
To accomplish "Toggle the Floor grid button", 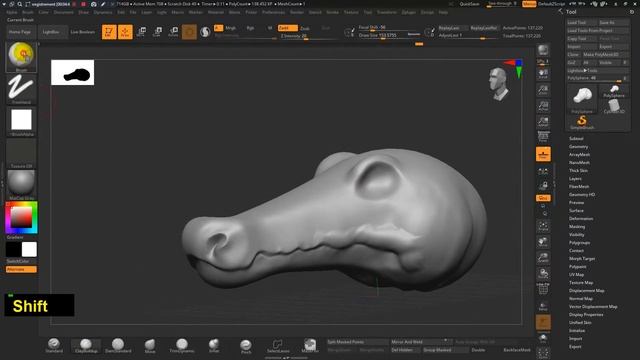I will pos(543,154).
